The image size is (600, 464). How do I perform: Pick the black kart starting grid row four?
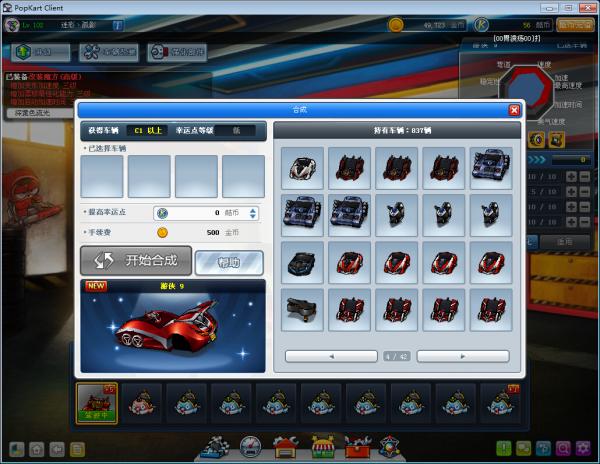(x=302, y=310)
